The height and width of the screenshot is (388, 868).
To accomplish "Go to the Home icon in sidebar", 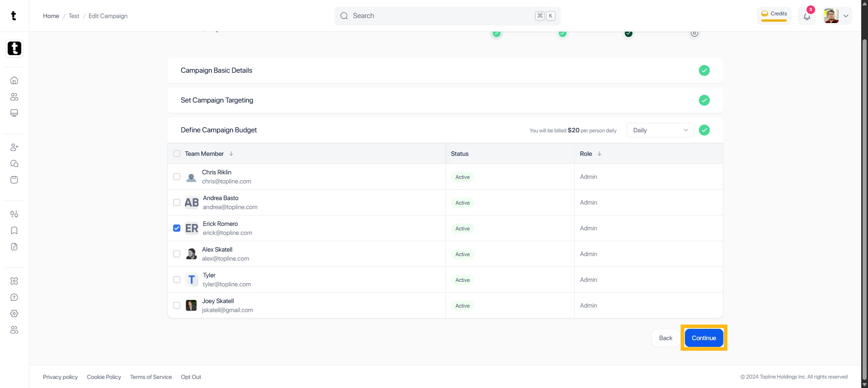I will coord(14,80).
